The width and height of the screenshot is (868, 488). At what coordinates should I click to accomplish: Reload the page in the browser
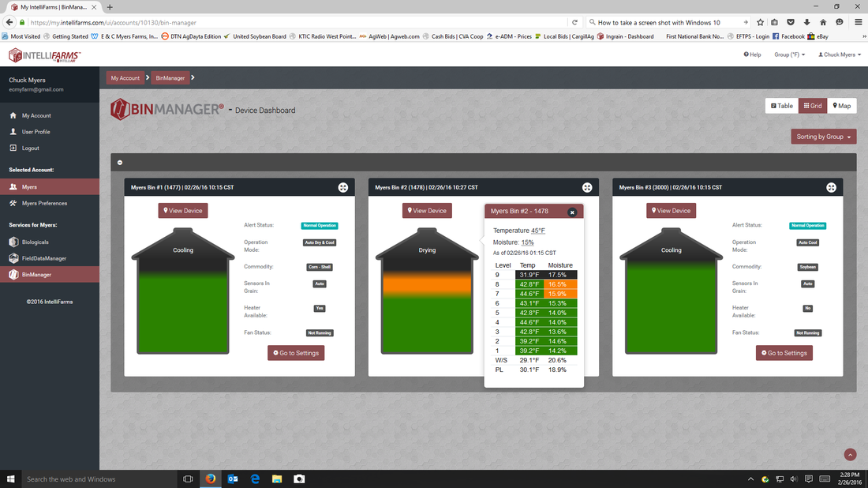[574, 23]
